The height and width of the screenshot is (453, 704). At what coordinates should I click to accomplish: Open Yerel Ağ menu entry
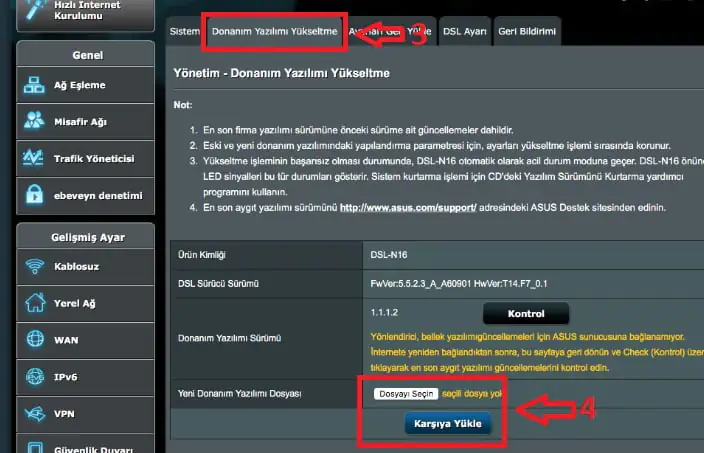point(85,303)
